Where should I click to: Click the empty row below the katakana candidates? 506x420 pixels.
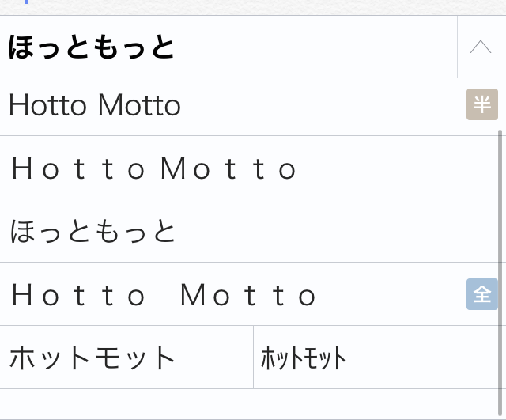[x=248, y=404]
